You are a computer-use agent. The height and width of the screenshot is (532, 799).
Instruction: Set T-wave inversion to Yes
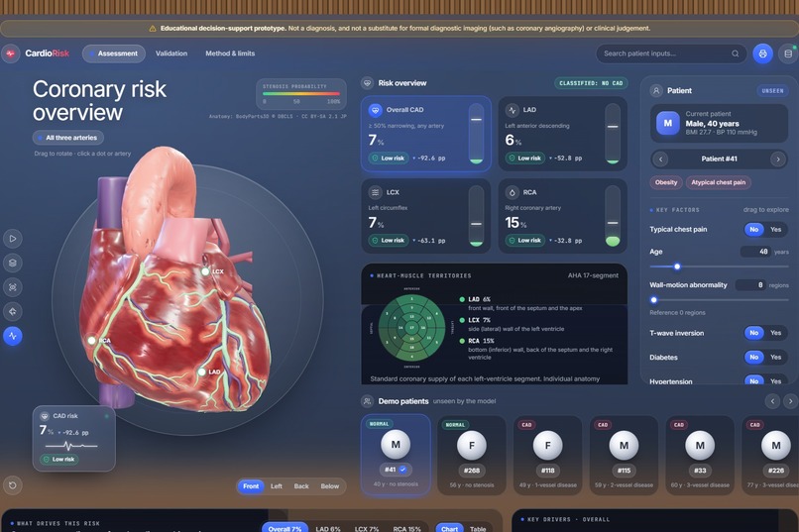[x=775, y=333]
